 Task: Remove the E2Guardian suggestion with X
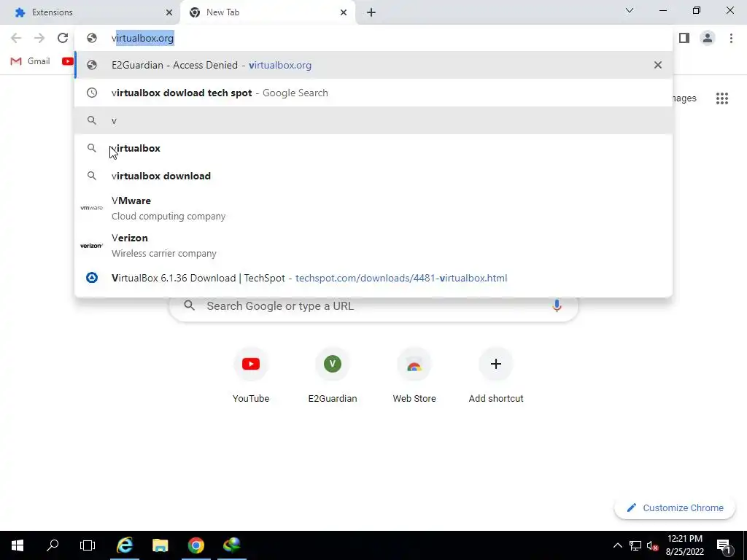tap(657, 65)
